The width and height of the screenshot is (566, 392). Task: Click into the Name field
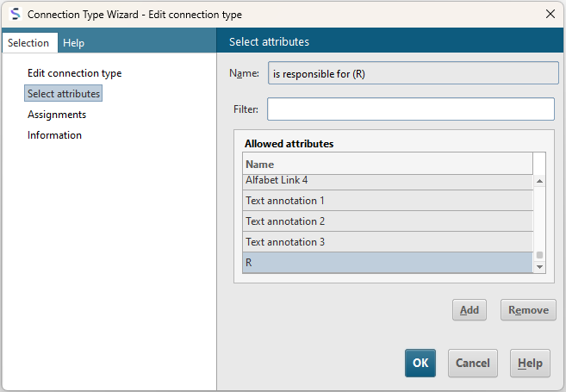414,73
